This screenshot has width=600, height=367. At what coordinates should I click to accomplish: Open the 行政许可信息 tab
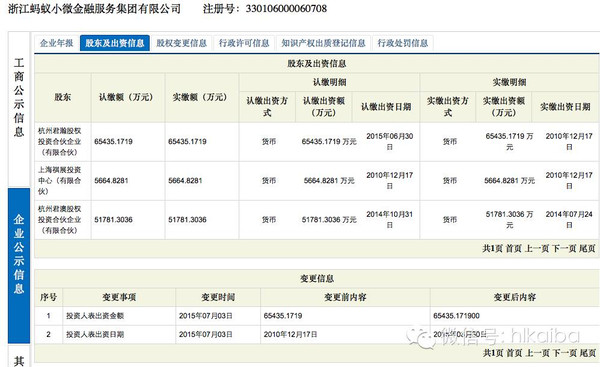pos(244,43)
